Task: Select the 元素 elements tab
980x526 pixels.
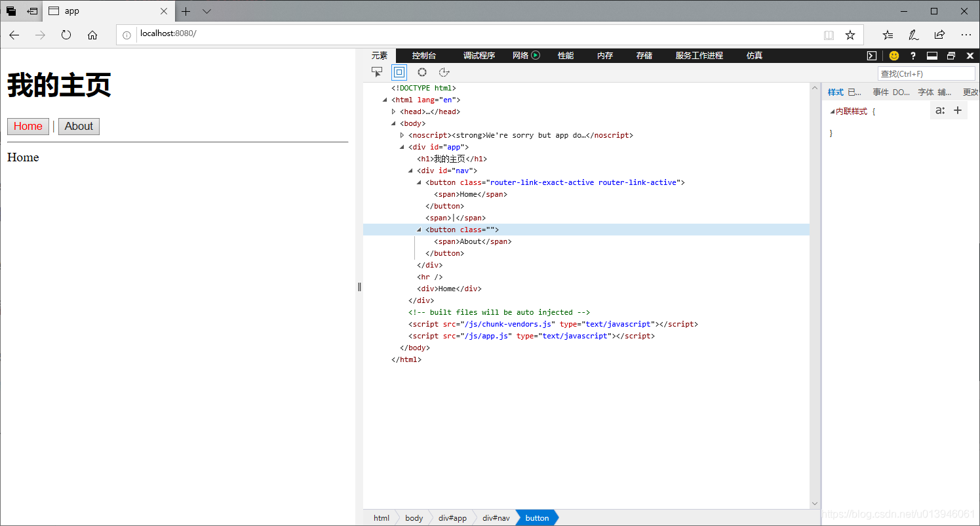Action: click(x=380, y=56)
